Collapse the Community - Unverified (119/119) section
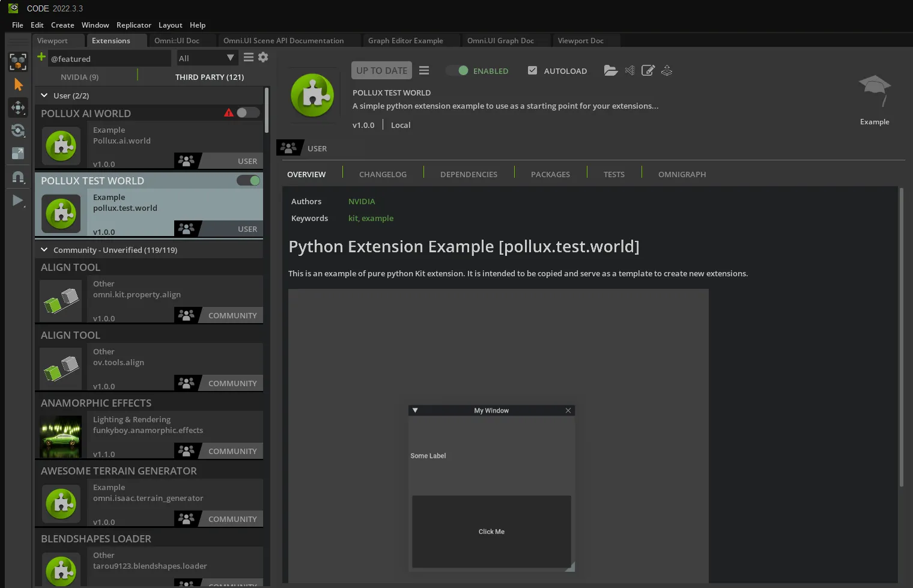This screenshot has height=588, width=913. 44,250
